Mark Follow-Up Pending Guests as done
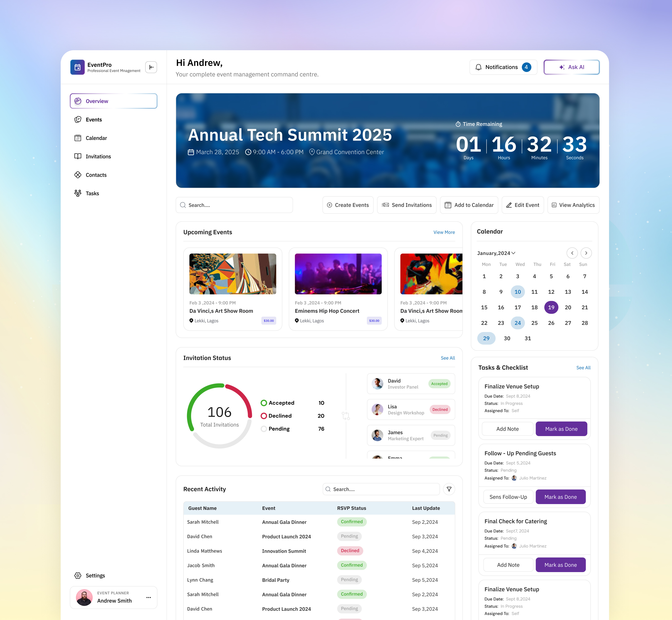Screen dimensions: 672x620 [x=561, y=497]
